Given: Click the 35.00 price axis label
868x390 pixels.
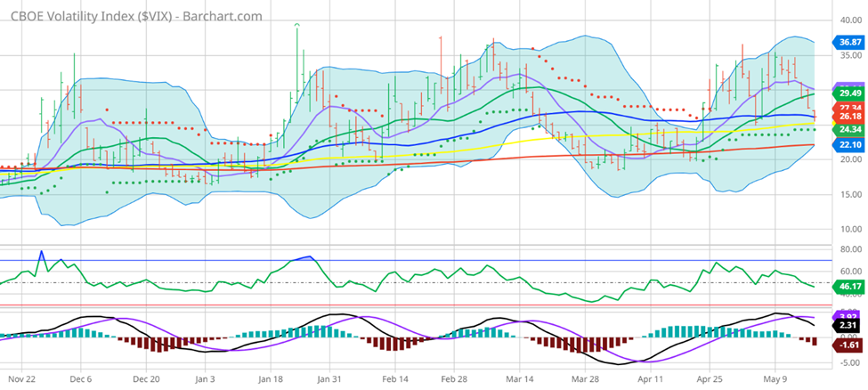Looking at the screenshot, I should (849, 55).
